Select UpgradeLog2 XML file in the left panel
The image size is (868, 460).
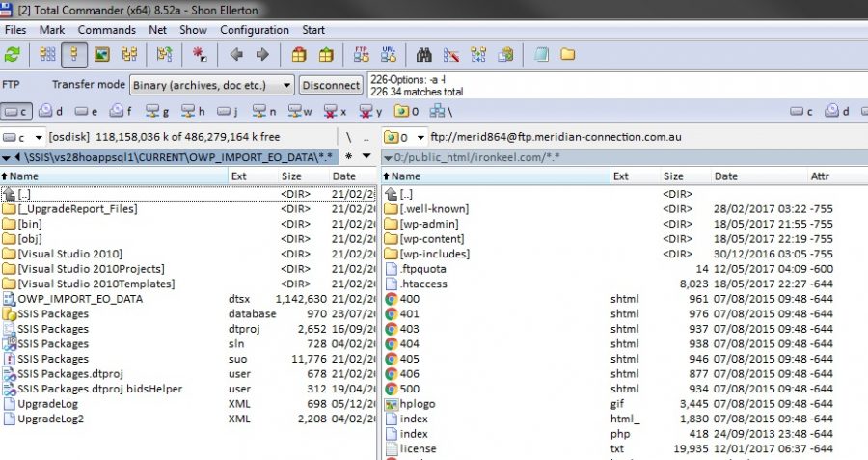pyautogui.click(x=188, y=419)
